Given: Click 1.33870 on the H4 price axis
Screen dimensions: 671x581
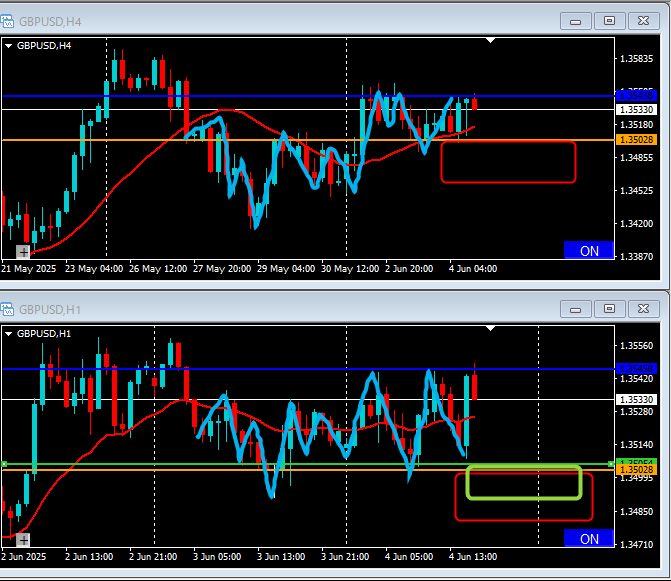Looking at the screenshot, I should pyautogui.click(x=636, y=256).
